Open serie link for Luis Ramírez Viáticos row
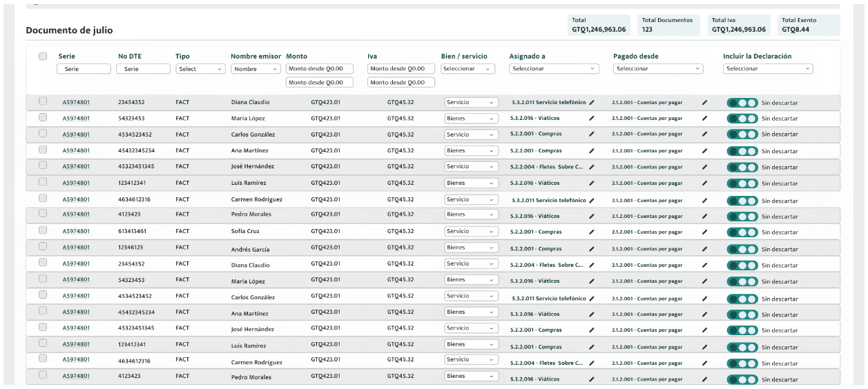 [76, 183]
